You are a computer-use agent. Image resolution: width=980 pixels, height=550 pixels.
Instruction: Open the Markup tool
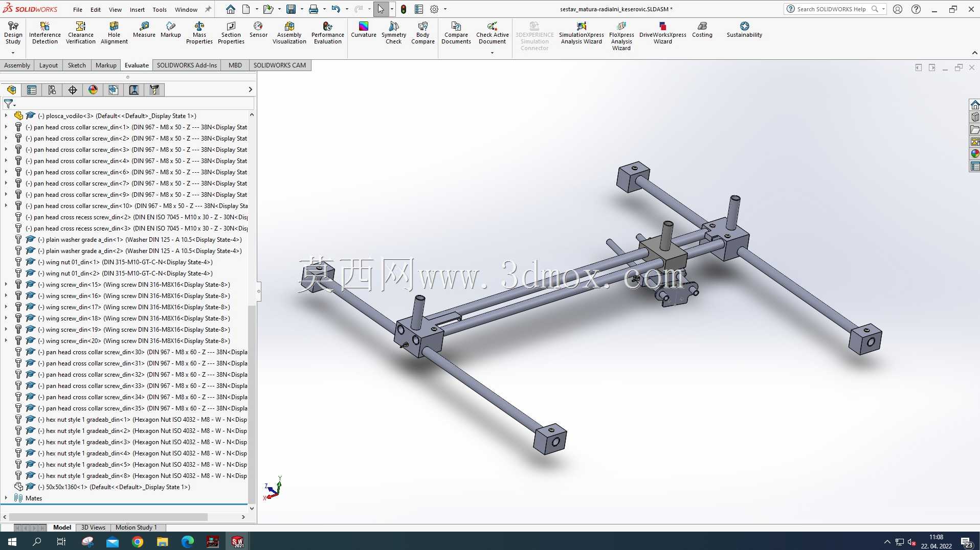[x=171, y=30]
